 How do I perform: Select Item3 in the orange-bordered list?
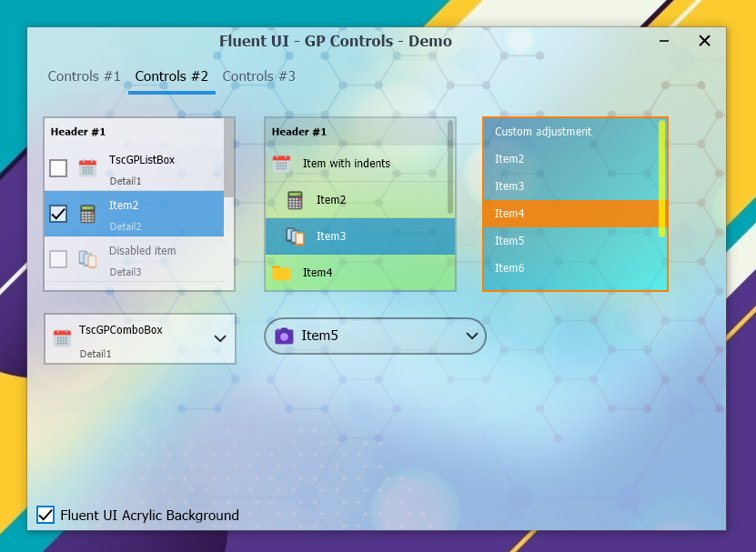(x=570, y=186)
